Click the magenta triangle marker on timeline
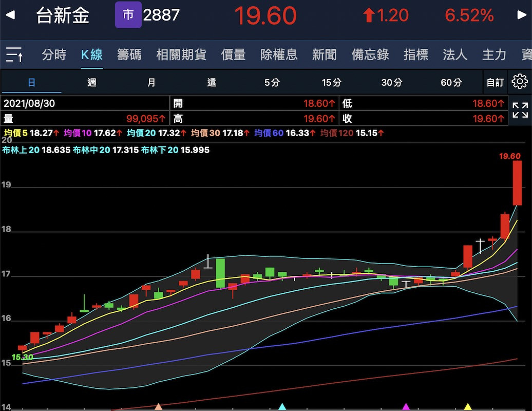This screenshot has height=411, width=532. (406, 406)
